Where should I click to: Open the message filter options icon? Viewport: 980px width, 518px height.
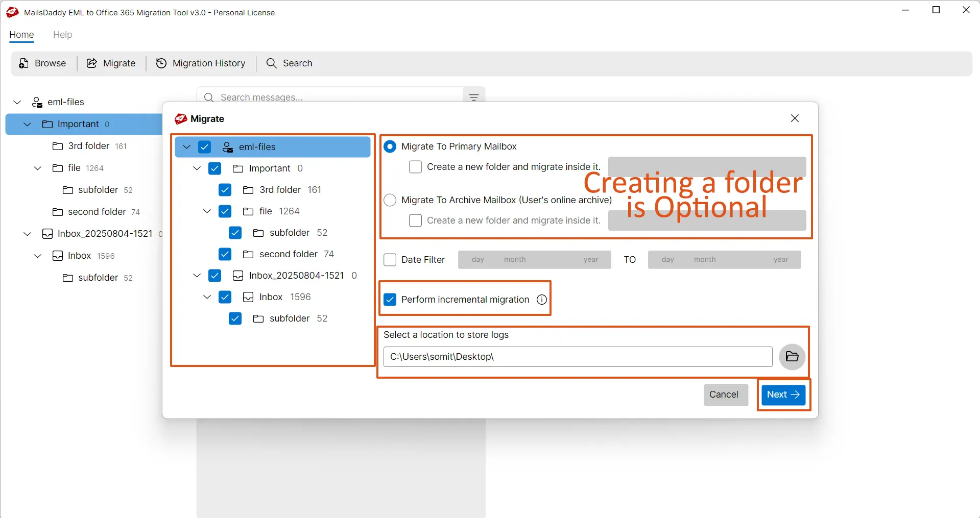click(473, 97)
